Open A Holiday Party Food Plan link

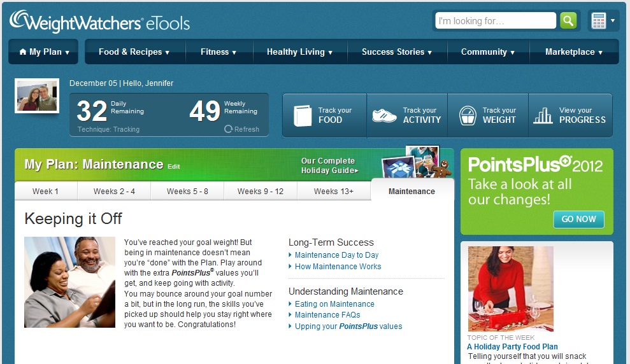pos(512,346)
